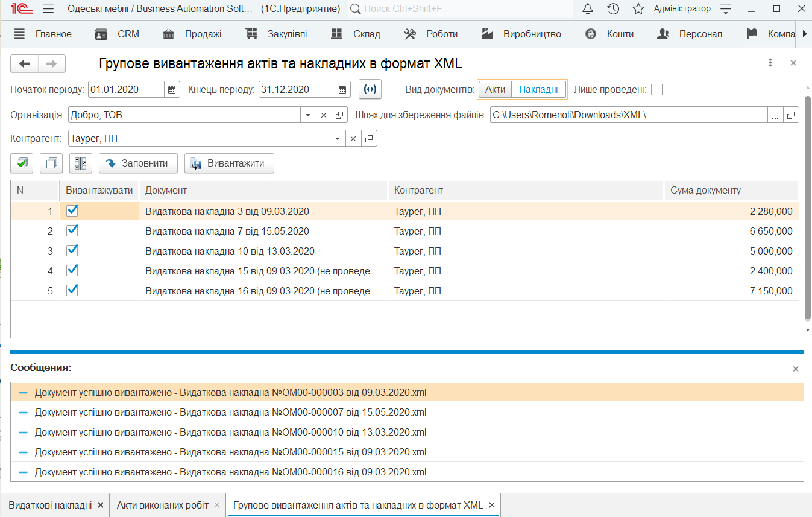Expand the Контрагент dropdown
This screenshot has height=517, width=812.
[338, 139]
